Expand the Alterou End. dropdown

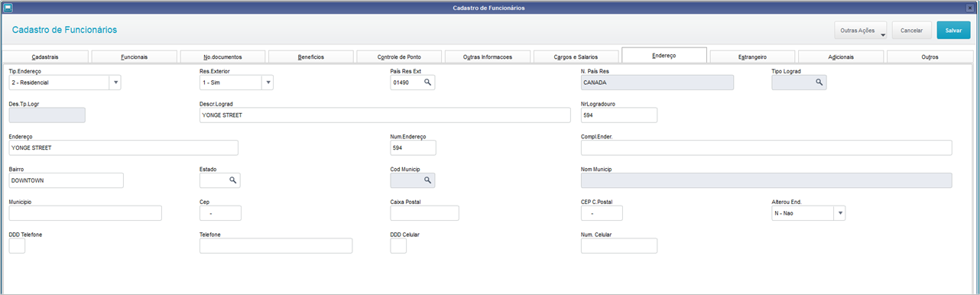click(x=840, y=213)
